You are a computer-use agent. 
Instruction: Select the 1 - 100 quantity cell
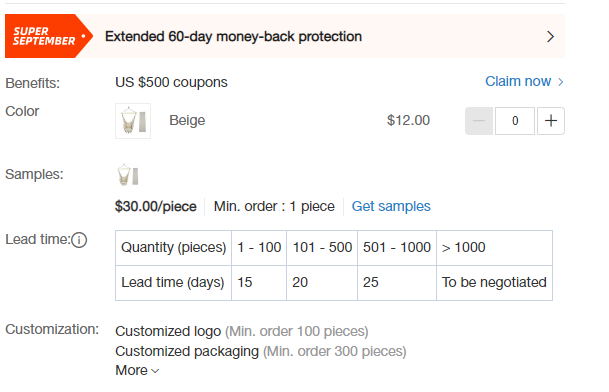click(259, 248)
